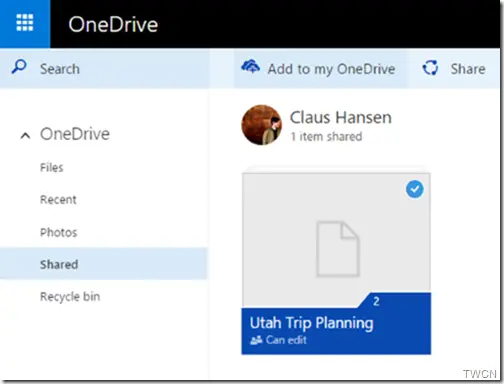Viewport: 504px width, 384px height.
Task: Open Files in the sidebar
Action: pyautogui.click(x=52, y=167)
